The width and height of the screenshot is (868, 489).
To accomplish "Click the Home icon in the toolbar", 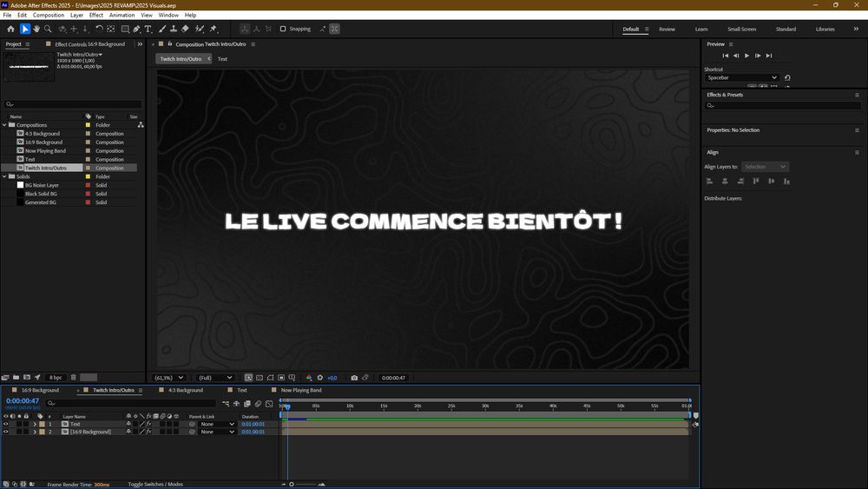I will 10,29.
